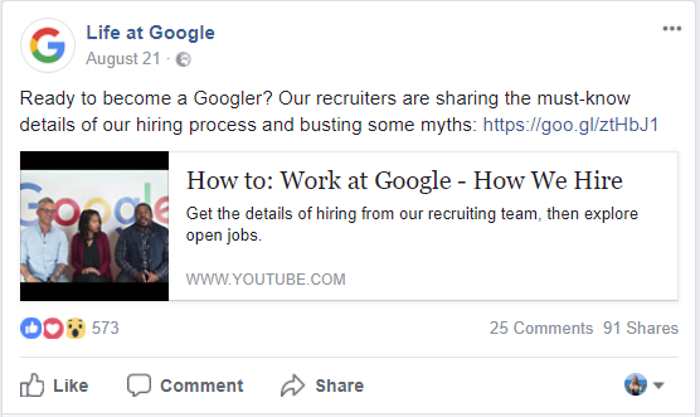This screenshot has width=700, height=417.
Task: Click the public globe privacy icon
Action: pos(183,60)
